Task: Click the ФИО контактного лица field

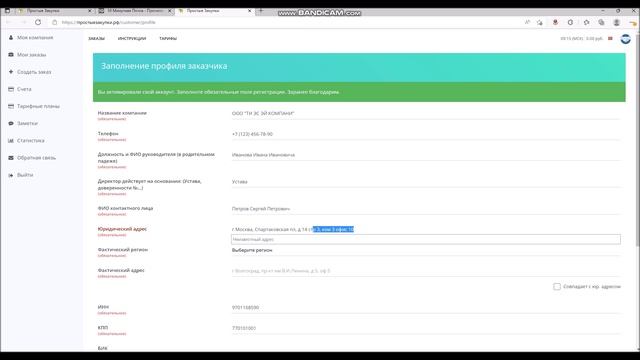Action: click(426, 209)
